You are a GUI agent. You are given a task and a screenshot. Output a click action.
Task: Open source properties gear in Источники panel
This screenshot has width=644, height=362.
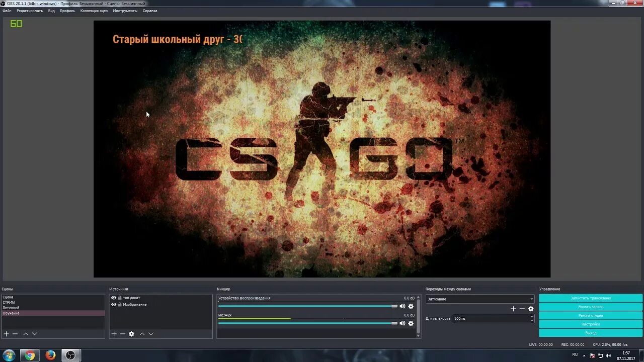[131, 334]
